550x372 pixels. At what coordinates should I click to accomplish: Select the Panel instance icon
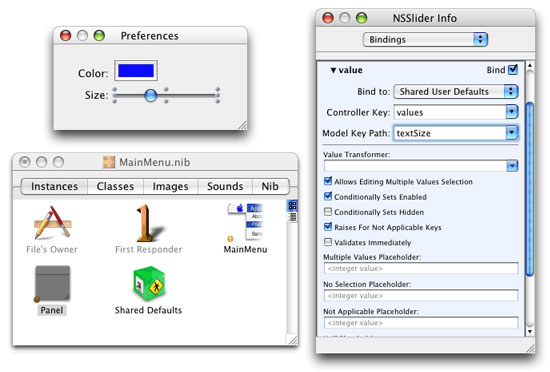click(52, 284)
